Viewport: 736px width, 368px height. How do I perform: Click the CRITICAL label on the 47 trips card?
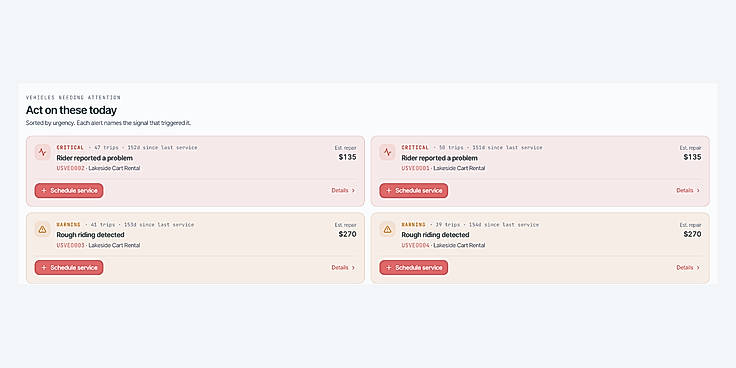coord(70,147)
